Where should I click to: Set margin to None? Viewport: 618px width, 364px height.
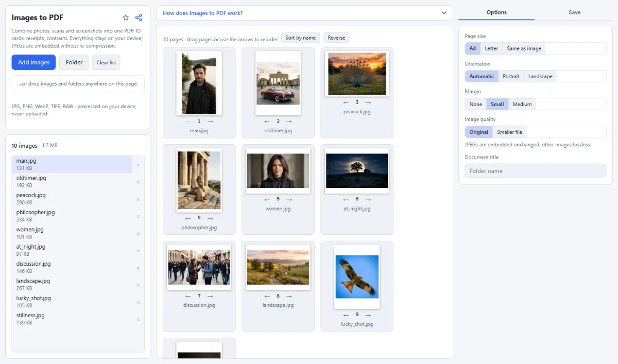pos(476,104)
